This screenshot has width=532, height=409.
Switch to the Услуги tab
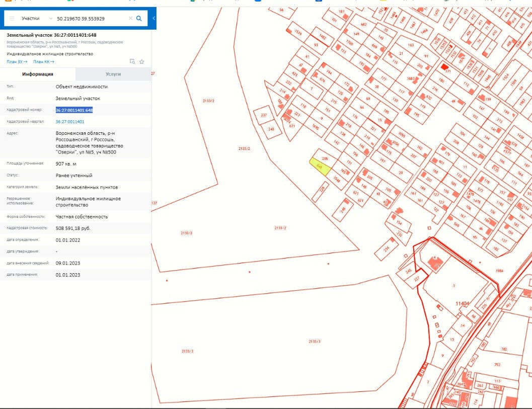[x=113, y=74]
